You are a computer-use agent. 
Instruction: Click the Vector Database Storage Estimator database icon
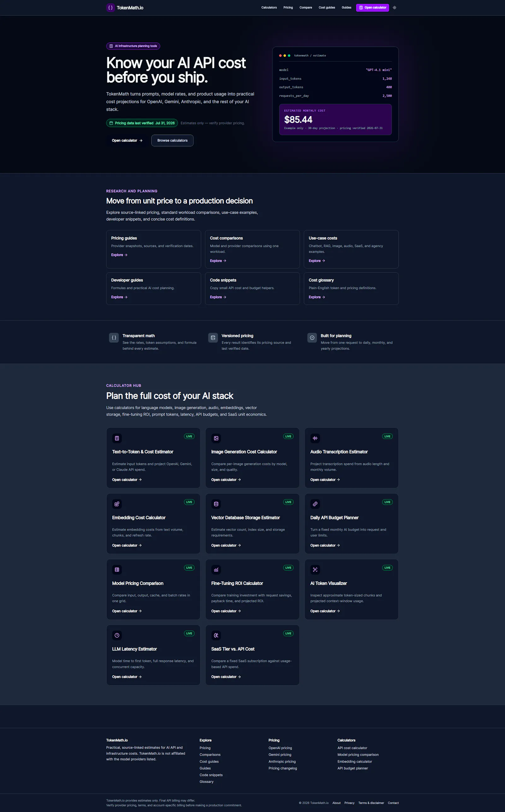pos(216,504)
